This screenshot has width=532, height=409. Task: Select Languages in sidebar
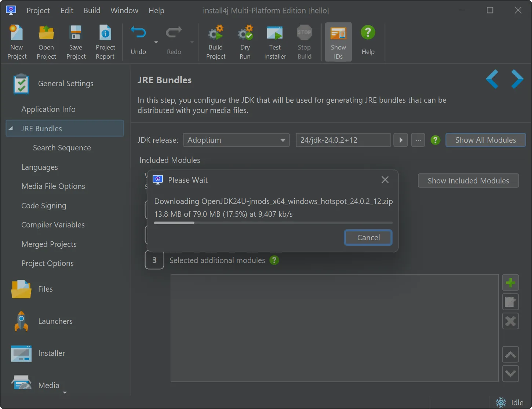pyautogui.click(x=40, y=167)
